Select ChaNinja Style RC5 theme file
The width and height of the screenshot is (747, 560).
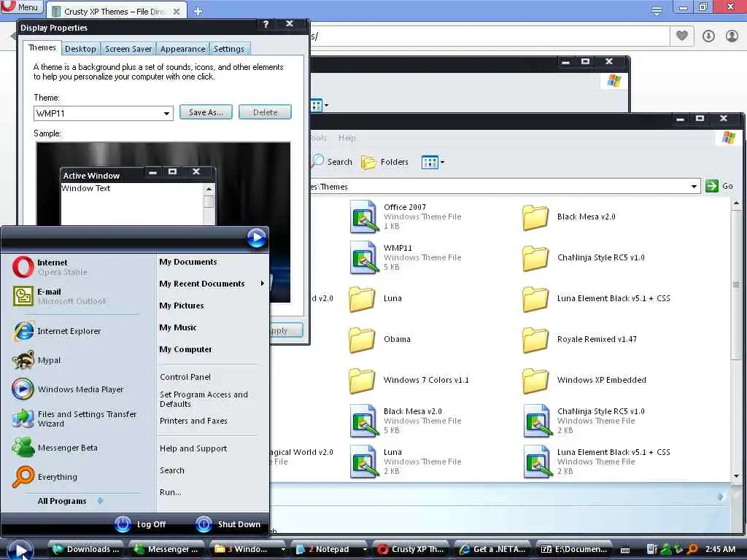(584, 421)
